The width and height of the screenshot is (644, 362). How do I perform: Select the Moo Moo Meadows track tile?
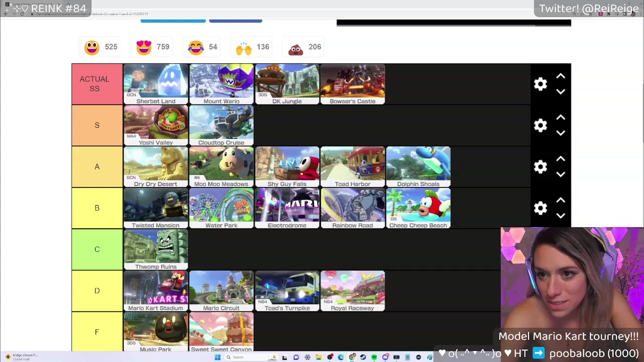[221, 167]
